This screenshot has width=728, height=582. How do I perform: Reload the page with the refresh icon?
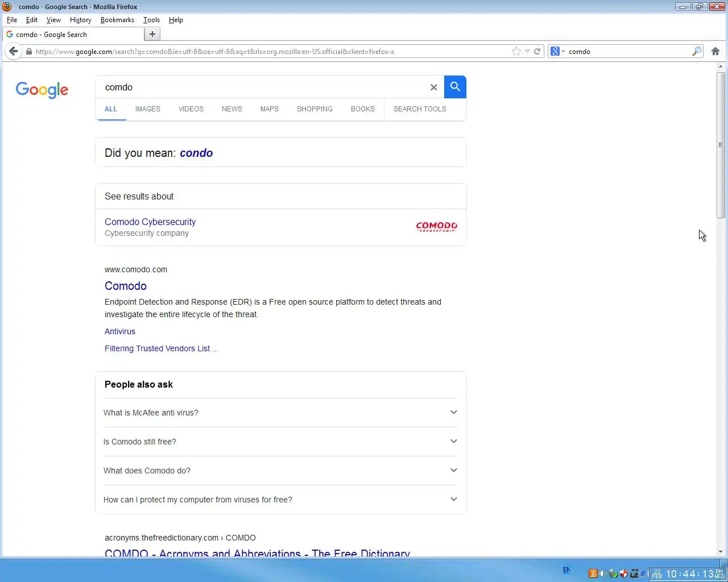[x=537, y=51]
